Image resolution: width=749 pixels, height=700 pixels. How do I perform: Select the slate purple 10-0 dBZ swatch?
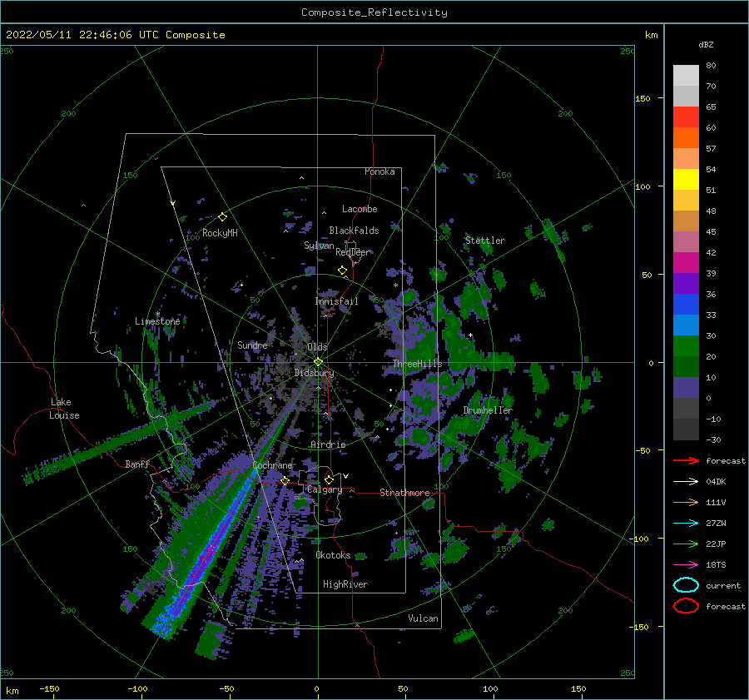click(x=686, y=388)
